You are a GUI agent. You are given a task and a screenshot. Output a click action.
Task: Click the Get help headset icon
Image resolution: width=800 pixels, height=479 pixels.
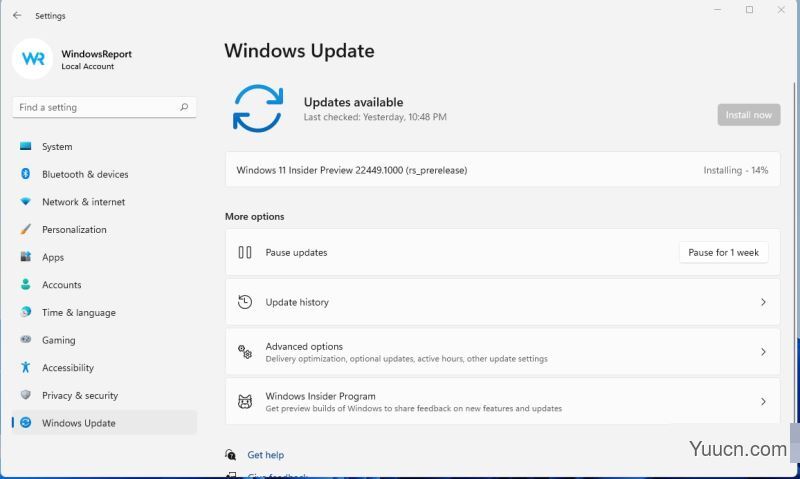231,455
